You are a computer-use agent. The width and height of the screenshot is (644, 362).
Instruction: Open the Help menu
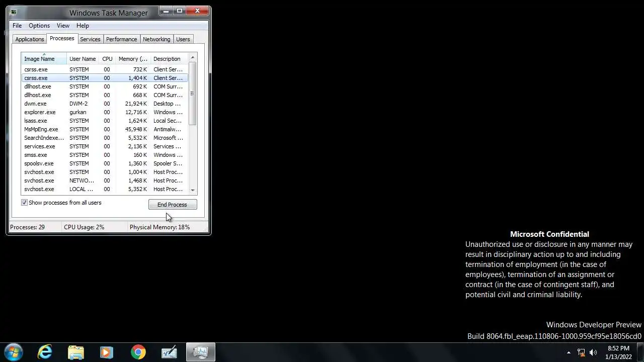(x=83, y=26)
